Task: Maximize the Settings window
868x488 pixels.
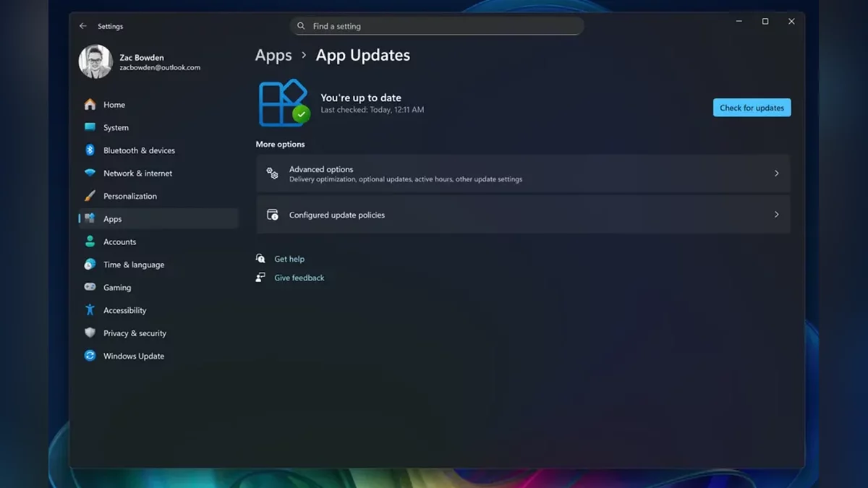Action: point(765,22)
